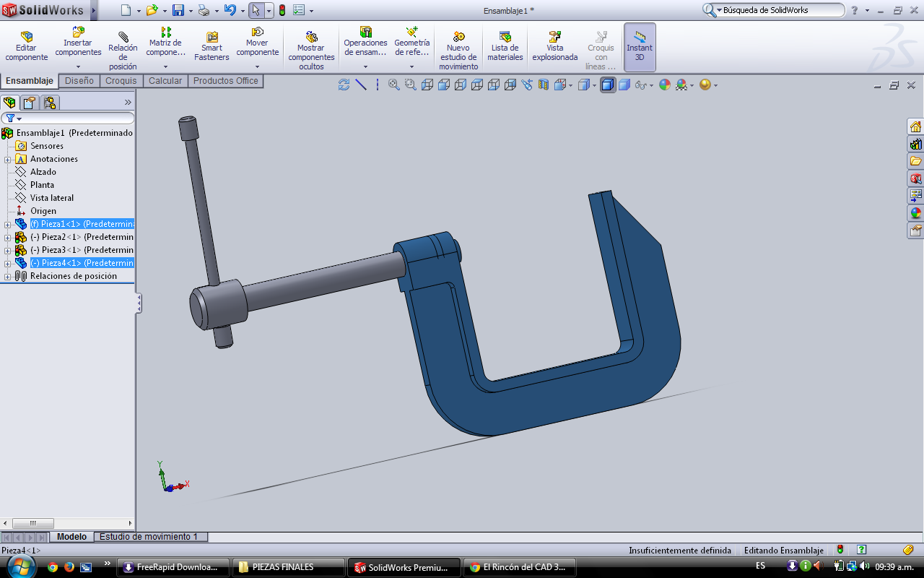Select the Ensamblaje tab

[x=30, y=81]
